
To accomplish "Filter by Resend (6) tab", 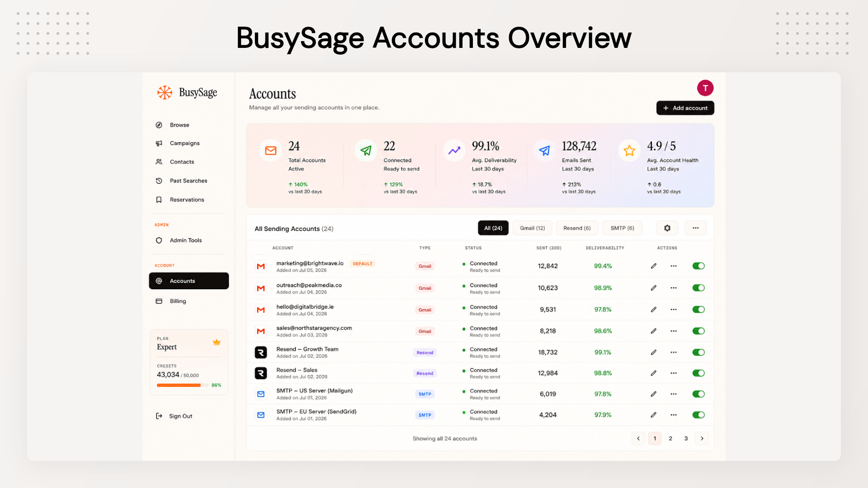I will pos(577,228).
